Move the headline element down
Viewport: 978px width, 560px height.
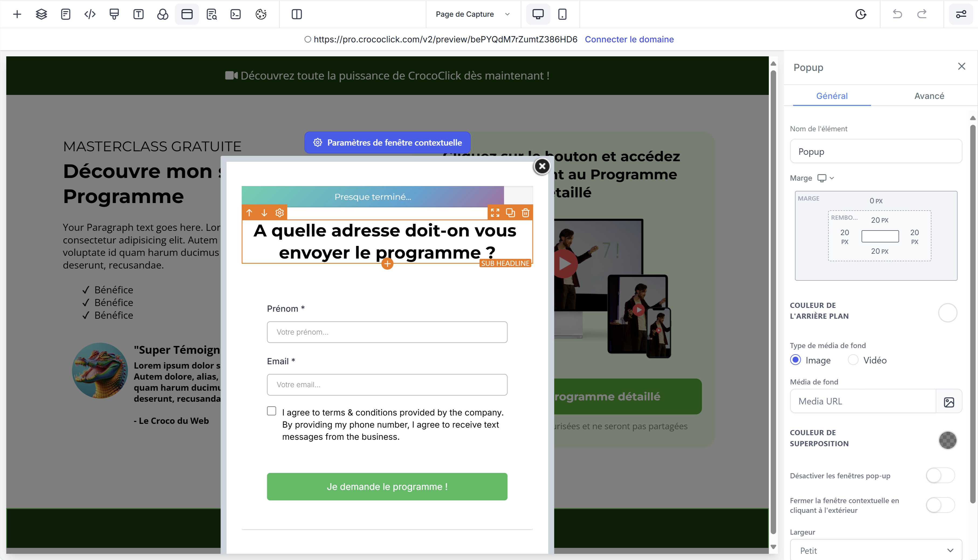(x=264, y=213)
